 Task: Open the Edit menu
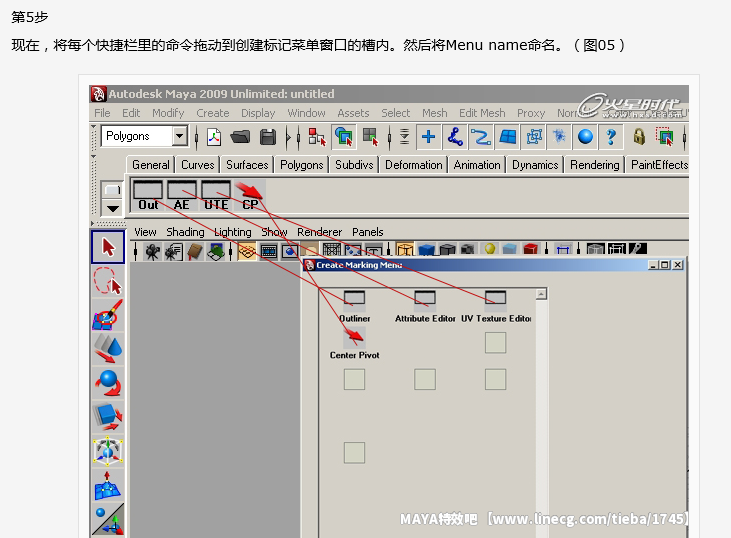[x=131, y=113]
